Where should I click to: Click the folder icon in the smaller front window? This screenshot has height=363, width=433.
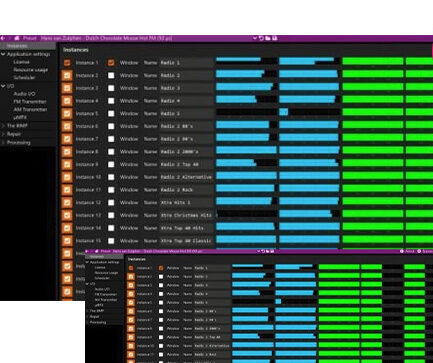267,251
